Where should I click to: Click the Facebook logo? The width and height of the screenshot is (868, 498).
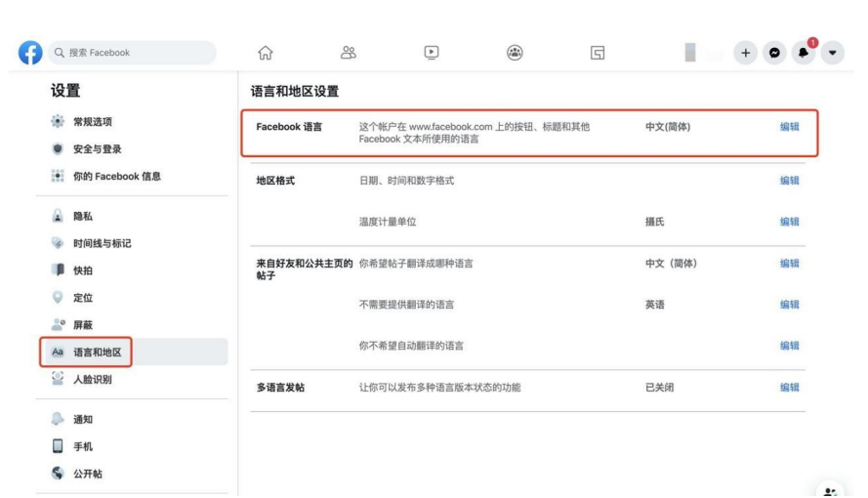[30, 53]
